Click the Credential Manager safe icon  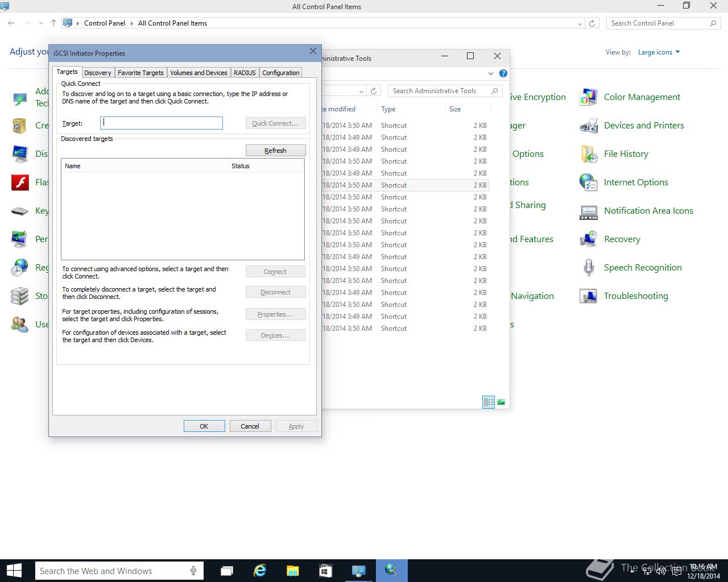pos(20,126)
